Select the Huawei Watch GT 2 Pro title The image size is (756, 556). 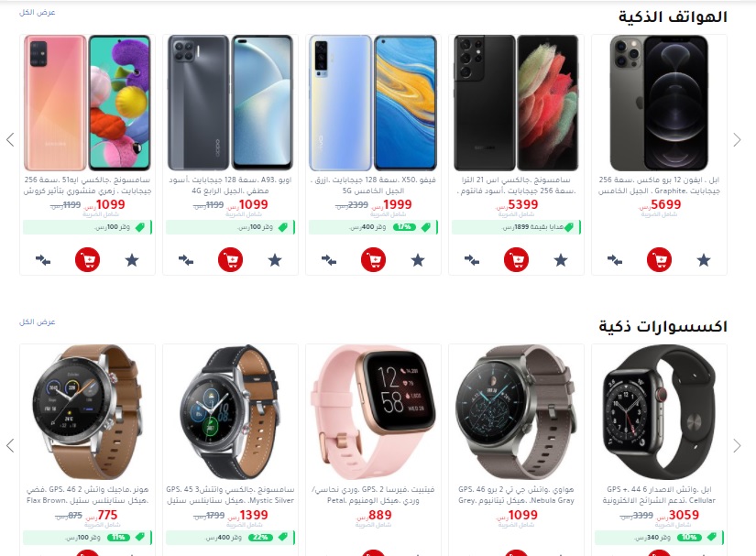[x=517, y=495]
